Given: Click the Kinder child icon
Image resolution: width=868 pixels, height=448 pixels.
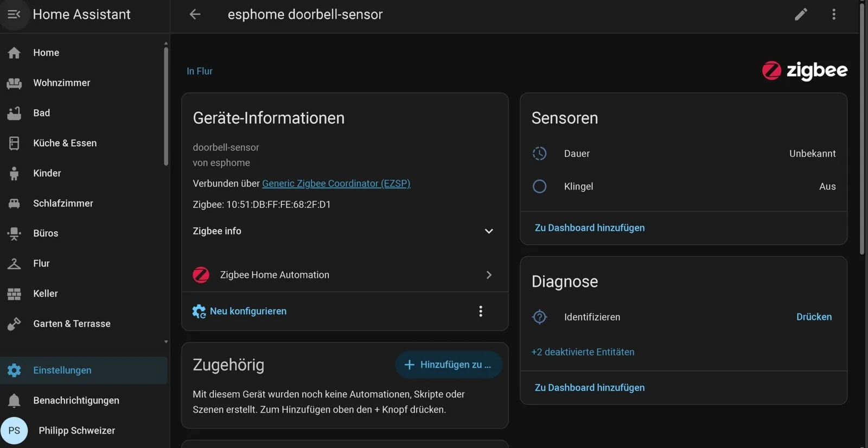Looking at the screenshot, I should click(x=14, y=173).
